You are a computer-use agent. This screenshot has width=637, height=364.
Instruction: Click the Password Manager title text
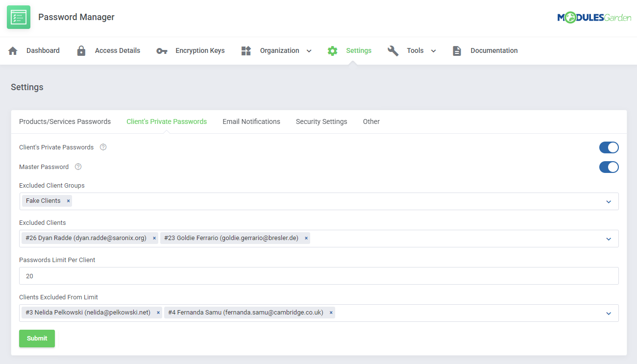pos(76,17)
